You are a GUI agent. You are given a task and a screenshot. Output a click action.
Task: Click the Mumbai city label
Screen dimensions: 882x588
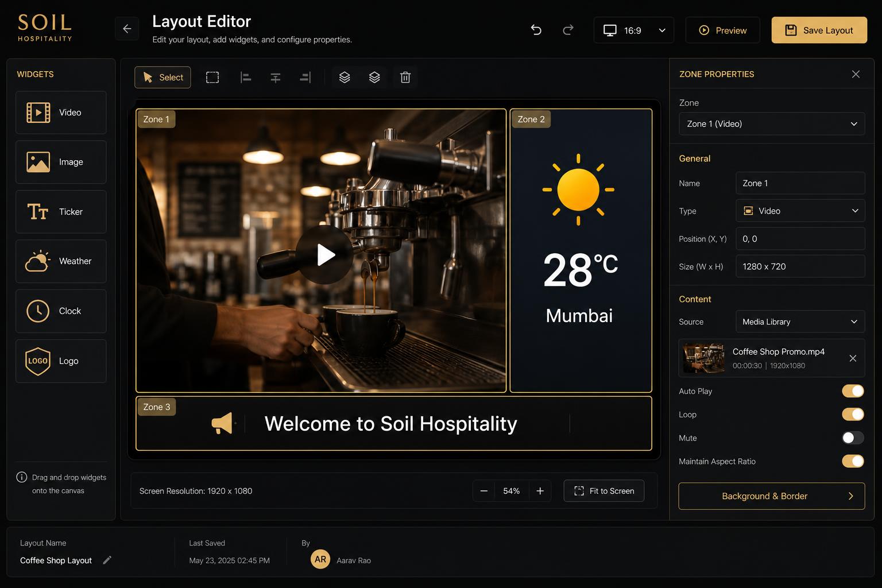coord(579,316)
